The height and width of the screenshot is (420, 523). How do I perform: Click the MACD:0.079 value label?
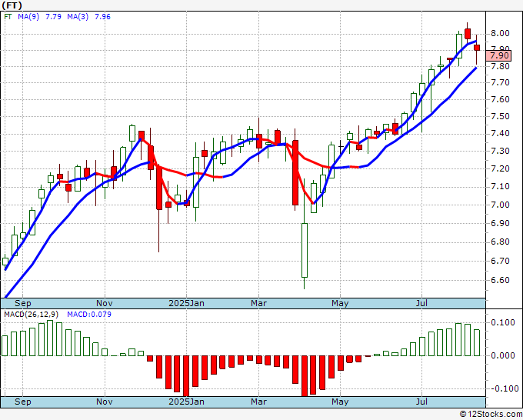point(89,315)
